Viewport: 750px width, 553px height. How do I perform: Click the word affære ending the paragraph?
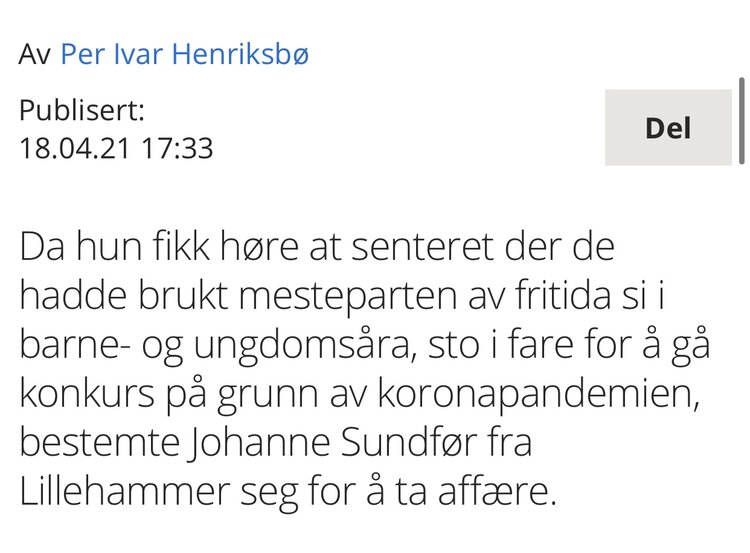coord(497,491)
